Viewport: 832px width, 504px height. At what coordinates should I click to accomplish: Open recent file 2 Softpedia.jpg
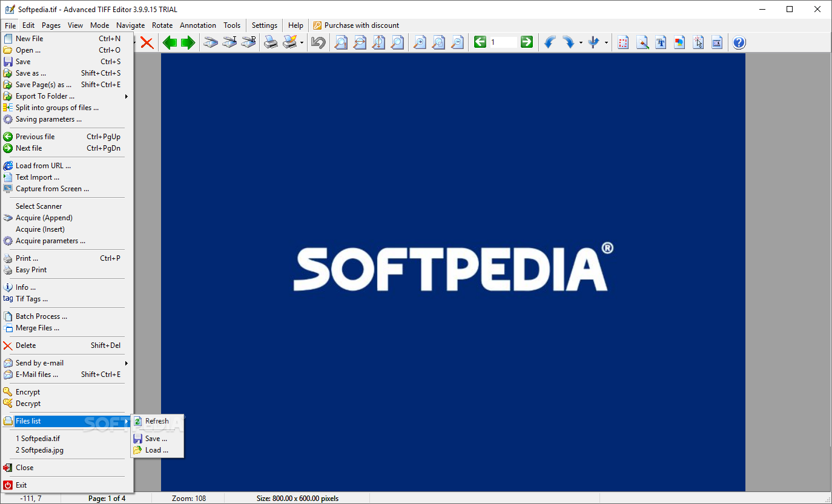(x=67, y=450)
